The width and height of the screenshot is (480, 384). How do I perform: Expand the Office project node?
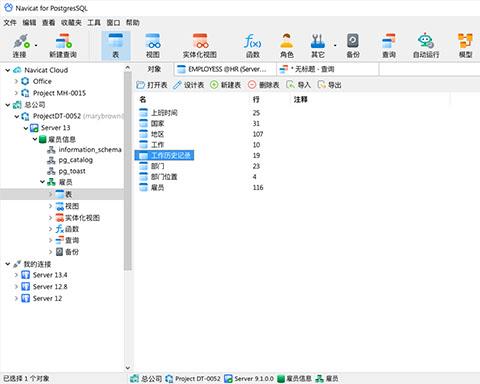click(x=16, y=81)
